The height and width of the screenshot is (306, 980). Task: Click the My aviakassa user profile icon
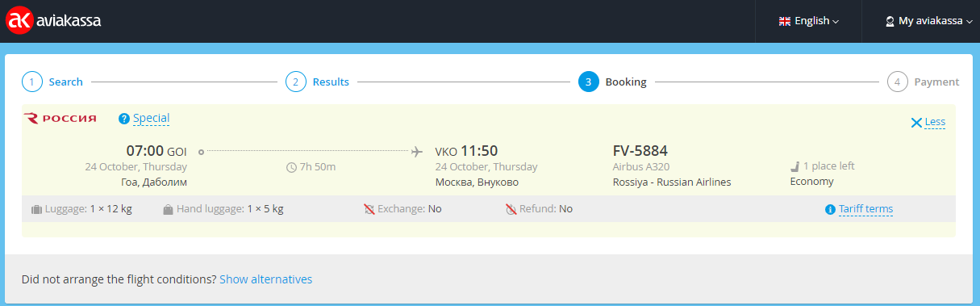pyautogui.click(x=890, y=22)
